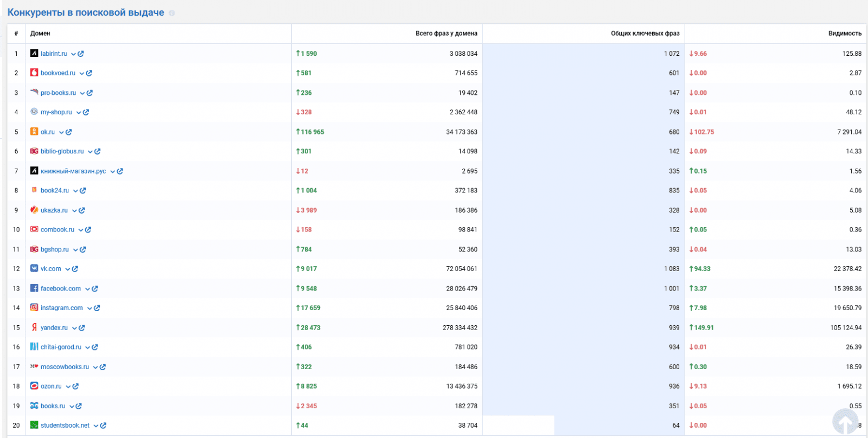The height and width of the screenshot is (438, 868).
Task: Expand dropdown chevron next to facebook.com
Action: [87, 289]
